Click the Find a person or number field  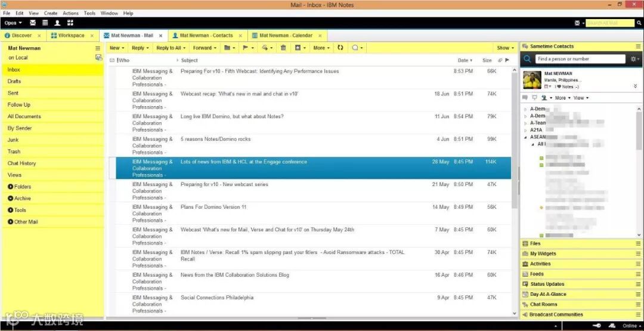tap(580, 59)
